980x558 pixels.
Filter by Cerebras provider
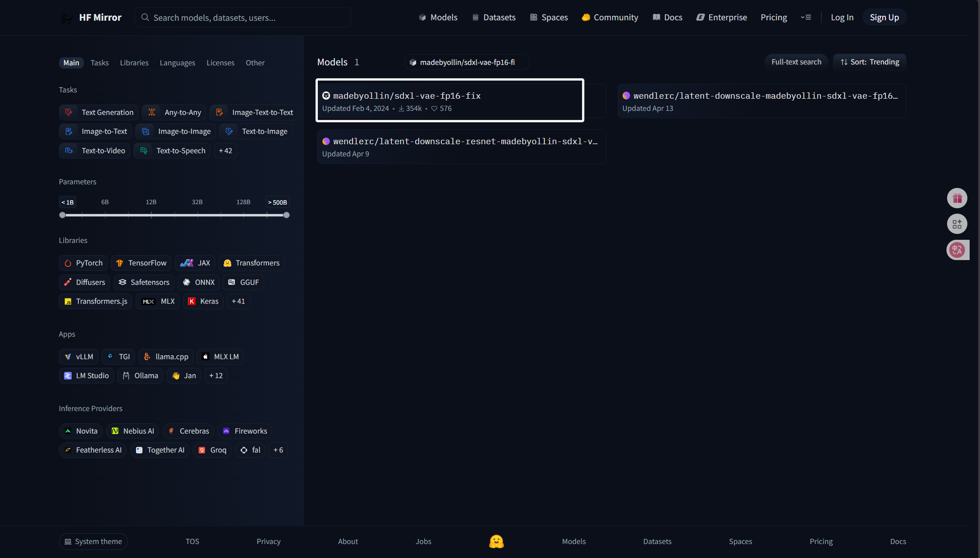click(x=188, y=431)
